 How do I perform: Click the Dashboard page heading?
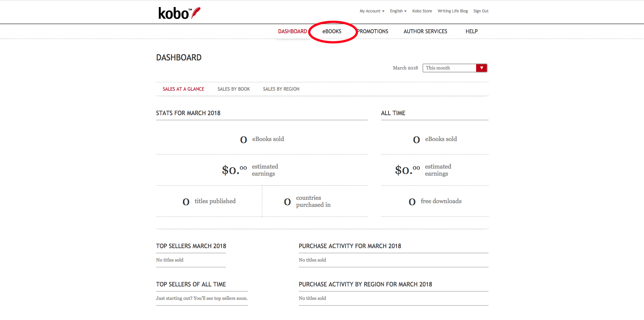click(x=179, y=57)
